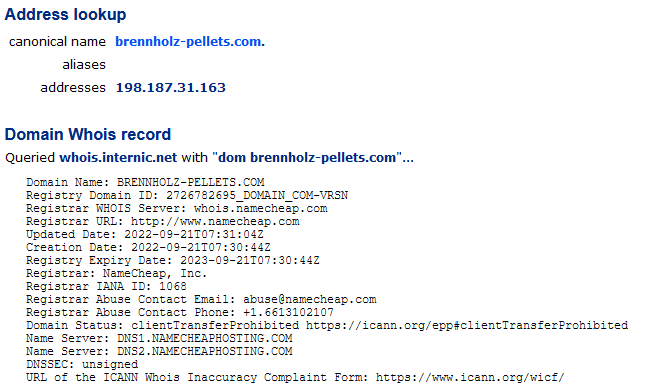Open the whois.internic.net server link

tap(118, 158)
